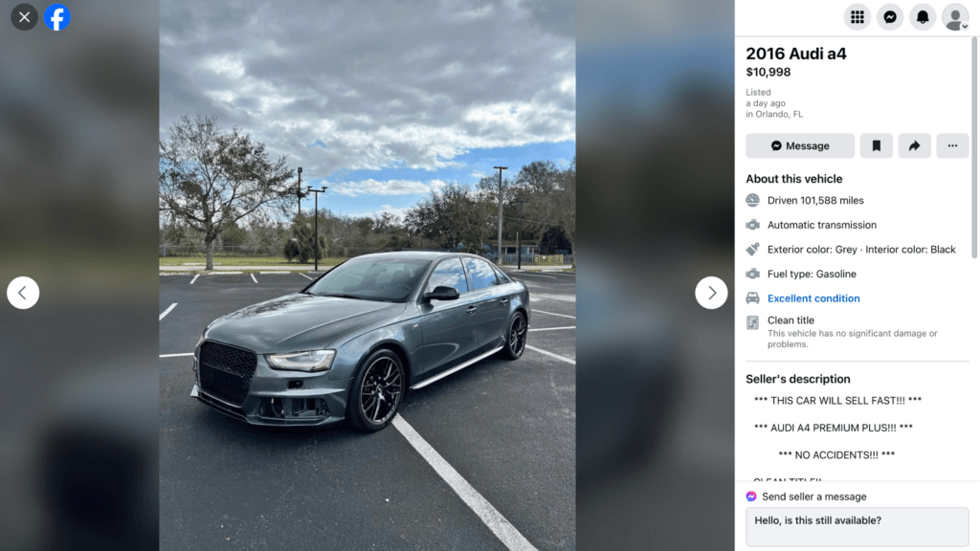Select the Audi photo in viewer

(367, 275)
